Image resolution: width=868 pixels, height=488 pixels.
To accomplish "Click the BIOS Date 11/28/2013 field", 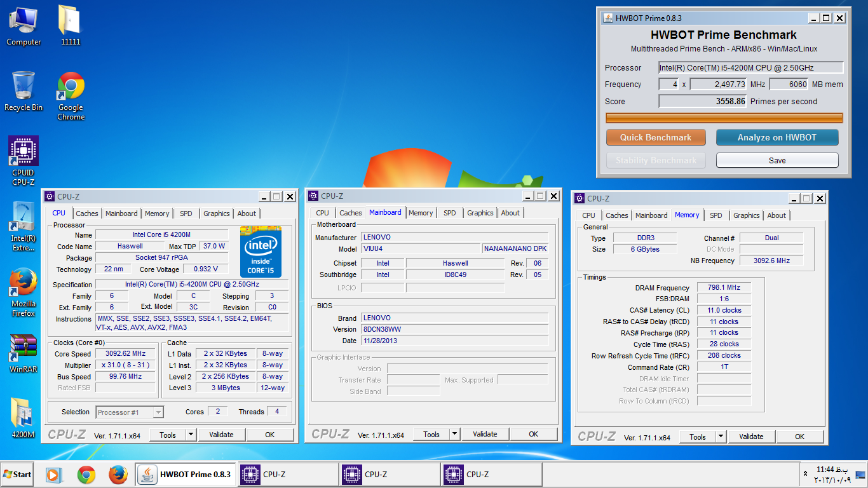I will pyautogui.click(x=454, y=341).
